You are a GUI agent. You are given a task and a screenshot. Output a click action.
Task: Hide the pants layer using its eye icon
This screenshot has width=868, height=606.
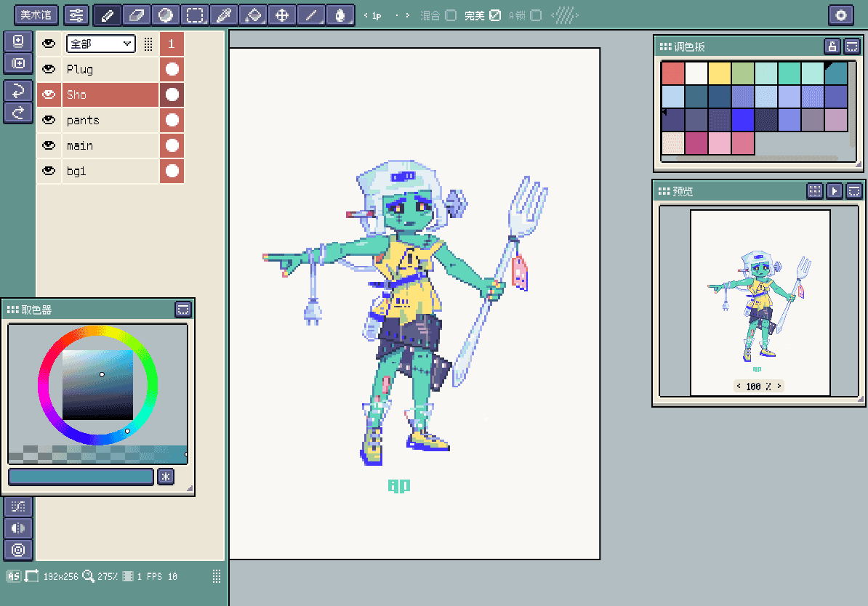click(x=48, y=120)
